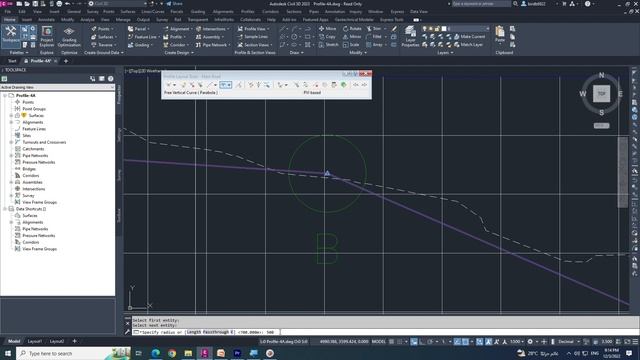640x360 pixels.
Task: Toggle the layer freeze sun icon
Action: point(431,29)
